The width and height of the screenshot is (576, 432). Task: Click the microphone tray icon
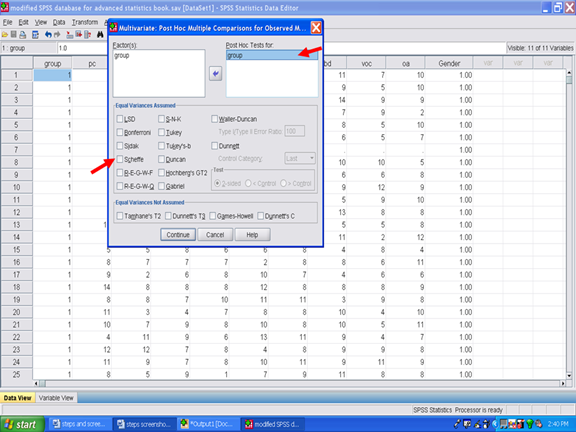tap(457, 424)
